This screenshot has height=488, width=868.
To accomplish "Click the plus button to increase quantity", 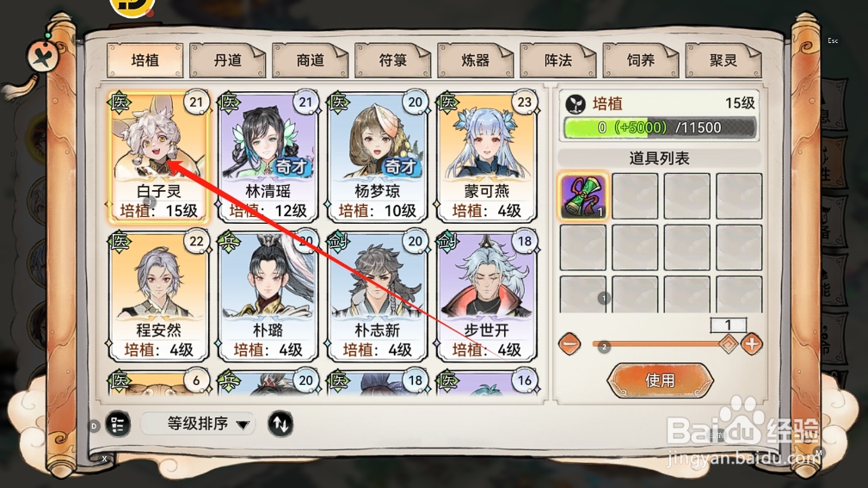I will pos(751,344).
